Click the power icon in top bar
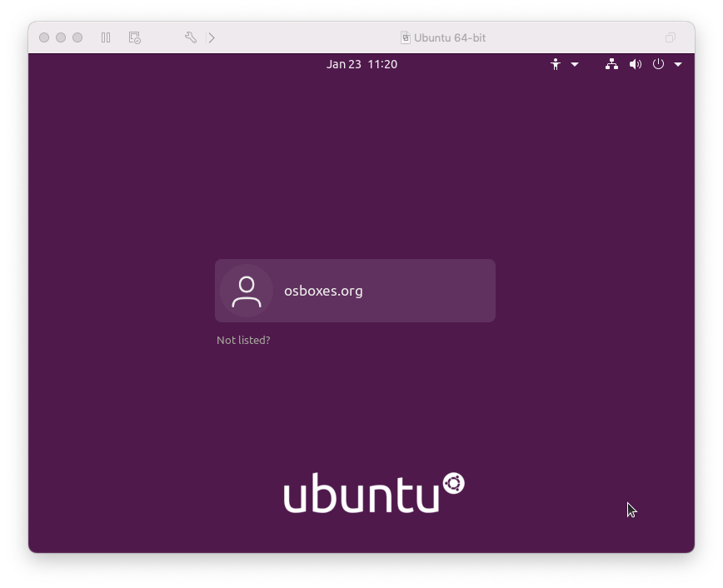The width and height of the screenshot is (723, 588). coord(658,64)
